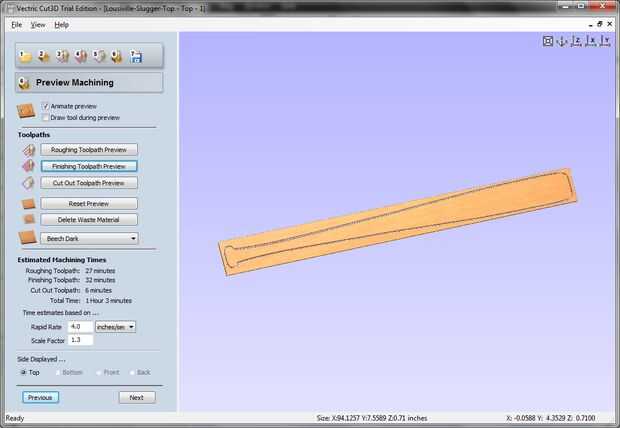This screenshot has height=428, width=620.
Task: View along the Y axis
Action: click(605, 41)
